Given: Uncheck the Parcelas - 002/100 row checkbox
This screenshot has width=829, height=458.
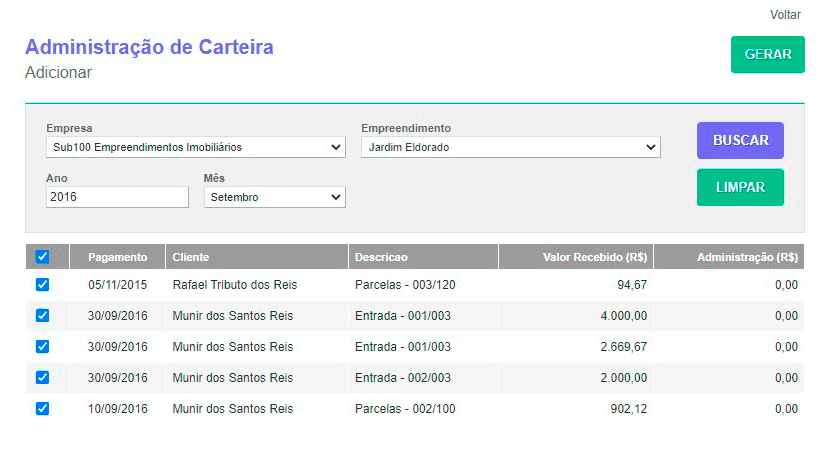Looking at the screenshot, I should 42,409.
